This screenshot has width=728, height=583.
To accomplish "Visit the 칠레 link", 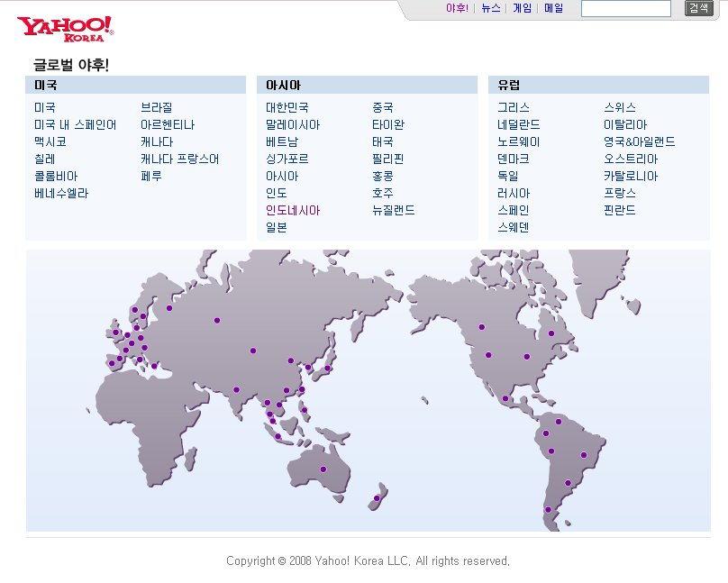I will click(44, 159).
